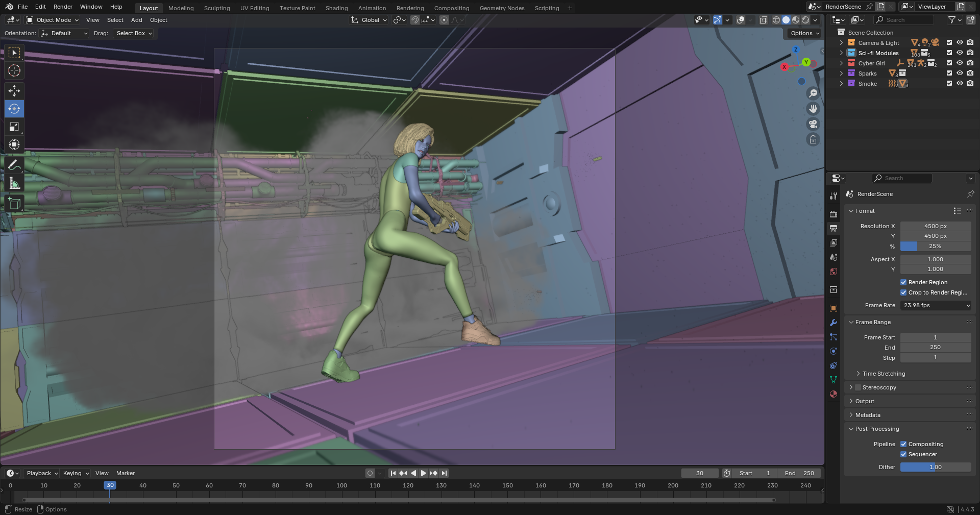Open the Render menu
980x515 pixels.
click(x=63, y=7)
